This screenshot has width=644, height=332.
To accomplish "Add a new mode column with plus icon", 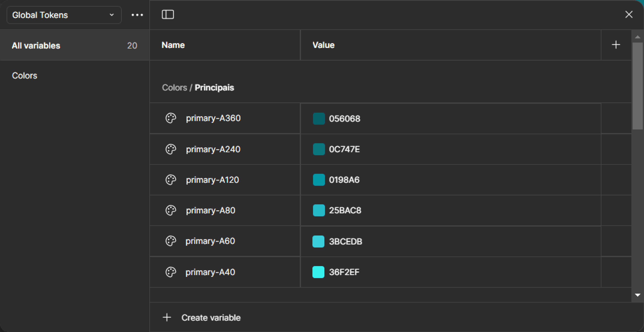I will coord(616,45).
